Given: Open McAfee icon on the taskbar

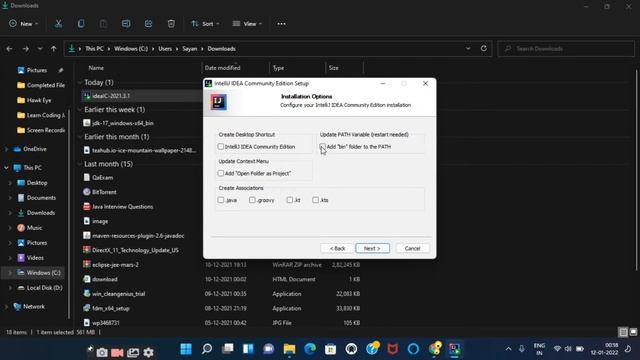Looking at the screenshot, I should (393, 349).
